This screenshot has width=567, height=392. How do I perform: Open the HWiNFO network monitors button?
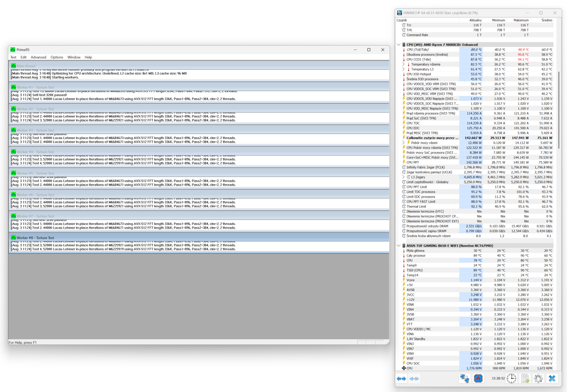464,378
